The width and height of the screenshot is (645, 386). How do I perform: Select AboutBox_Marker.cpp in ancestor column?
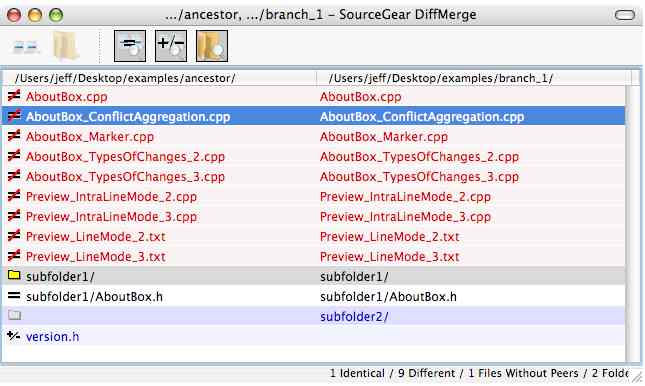click(x=90, y=137)
